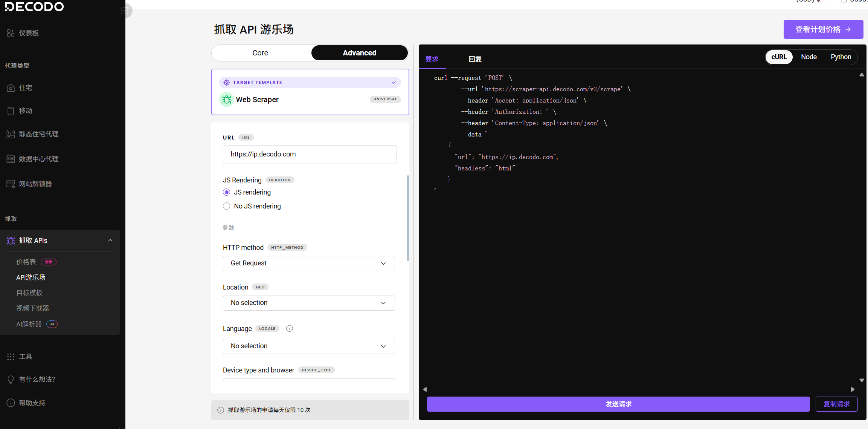
Task: Click the site unblocker (网站解锁器) icon
Action: click(x=11, y=184)
